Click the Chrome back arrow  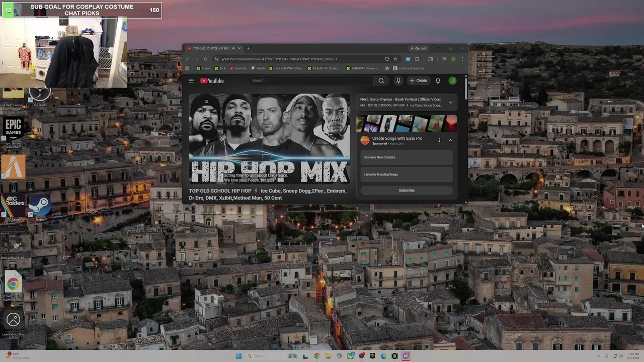point(188,59)
